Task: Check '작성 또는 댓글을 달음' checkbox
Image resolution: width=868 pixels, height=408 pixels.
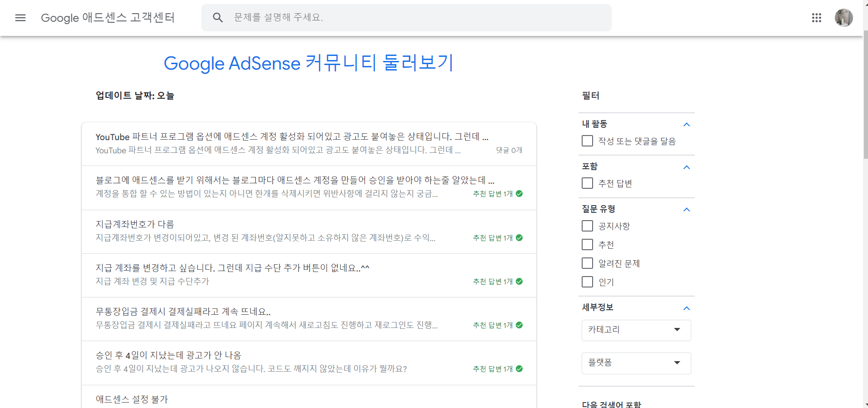Action: click(x=587, y=141)
